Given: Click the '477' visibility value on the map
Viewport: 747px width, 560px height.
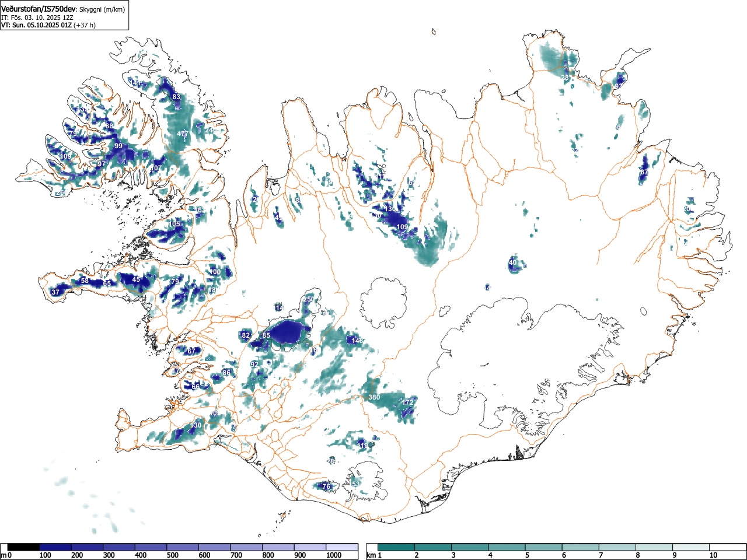Looking at the screenshot, I should tap(183, 134).
